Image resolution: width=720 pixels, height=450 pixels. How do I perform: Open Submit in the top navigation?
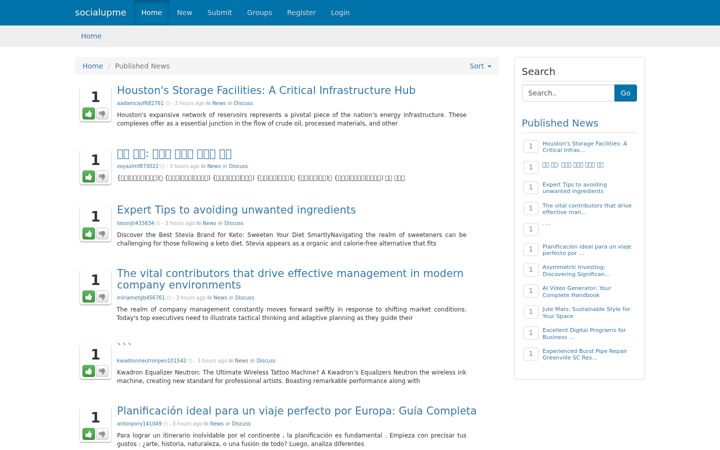click(219, 12)
